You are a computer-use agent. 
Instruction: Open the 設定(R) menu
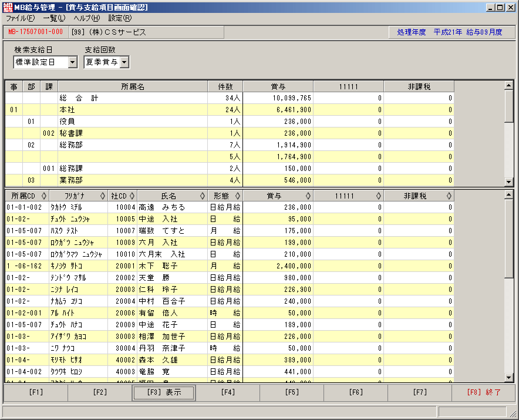click(x=120, y=18)
